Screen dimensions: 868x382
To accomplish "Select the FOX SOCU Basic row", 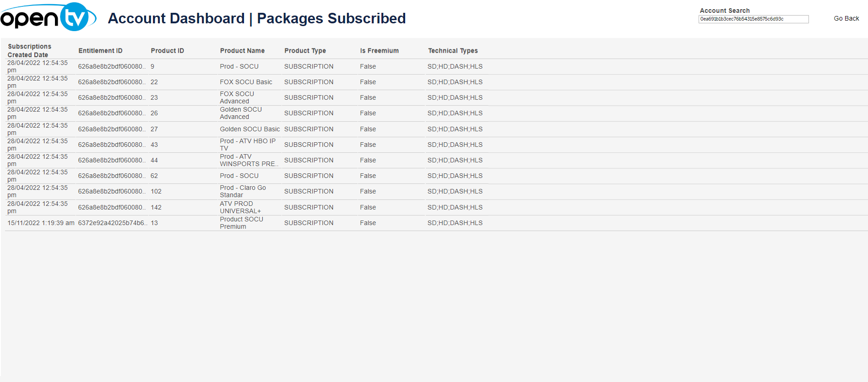I will (x=246, y=82).
